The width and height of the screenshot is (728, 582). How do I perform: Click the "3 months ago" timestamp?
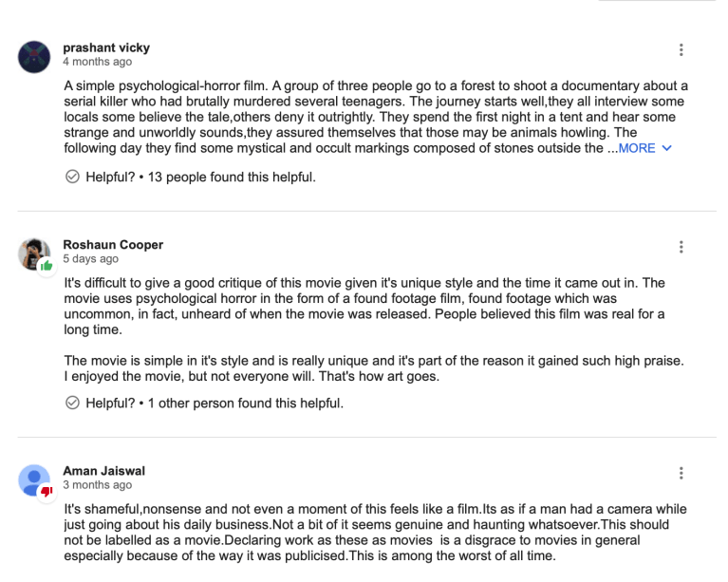pos(98,485)
